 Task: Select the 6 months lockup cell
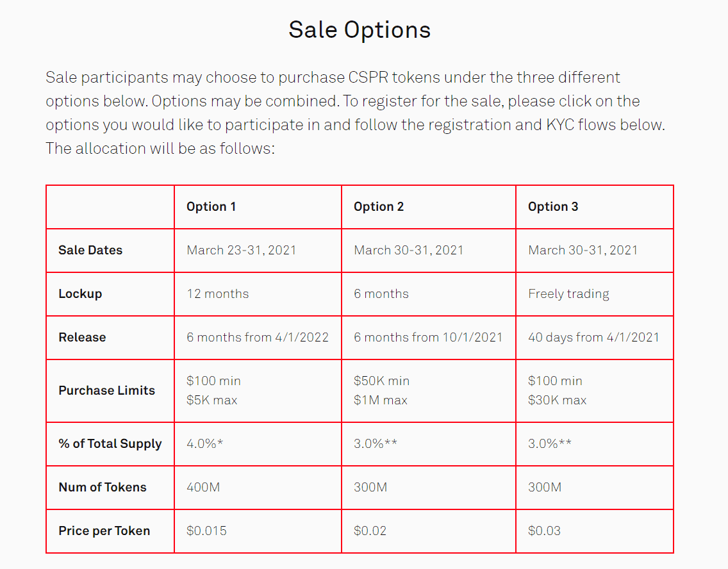[x=381, y=294]
